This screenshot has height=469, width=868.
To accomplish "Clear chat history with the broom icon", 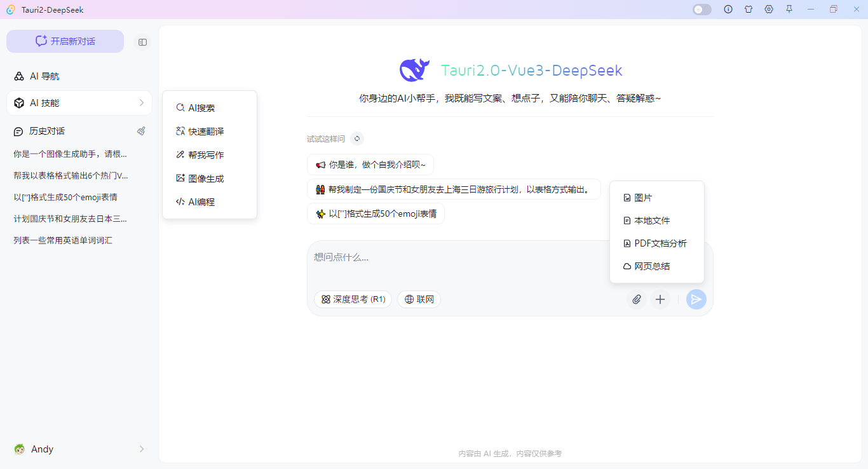I will click(x=141, y=131).
